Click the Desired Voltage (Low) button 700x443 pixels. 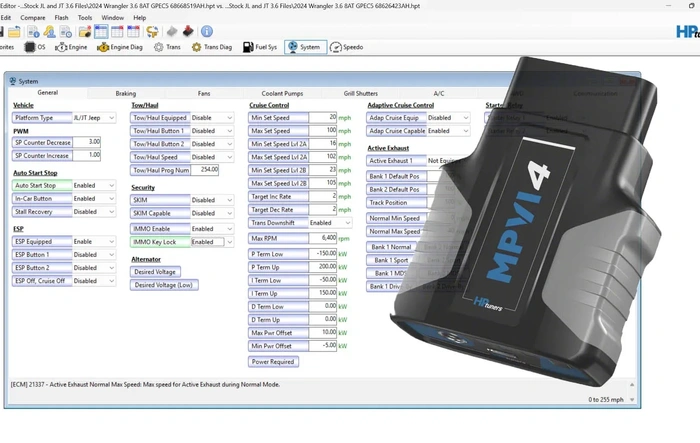click(164, 285)
